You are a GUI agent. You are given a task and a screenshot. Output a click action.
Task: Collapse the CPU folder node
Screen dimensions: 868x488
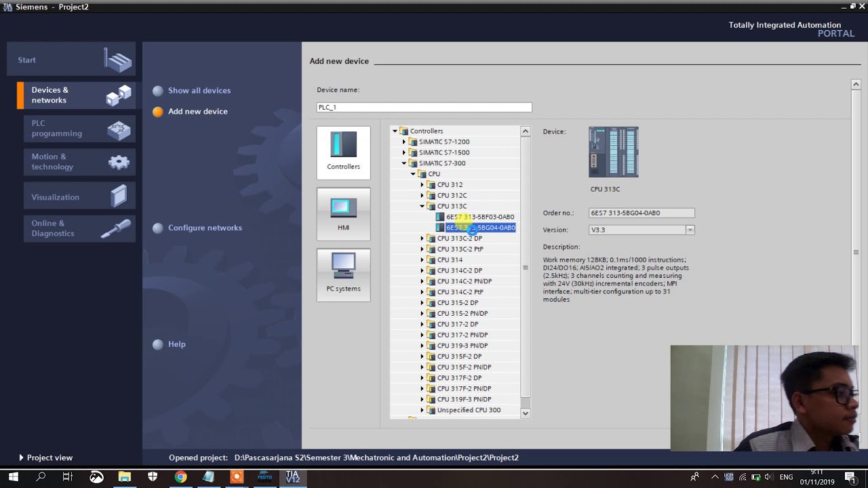(x=413, y=174)
